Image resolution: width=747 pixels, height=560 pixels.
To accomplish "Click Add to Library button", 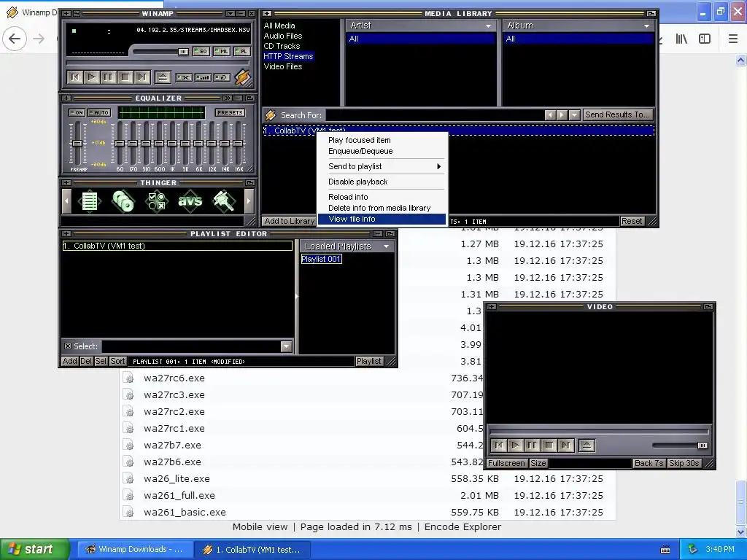I will coord(289,221).
